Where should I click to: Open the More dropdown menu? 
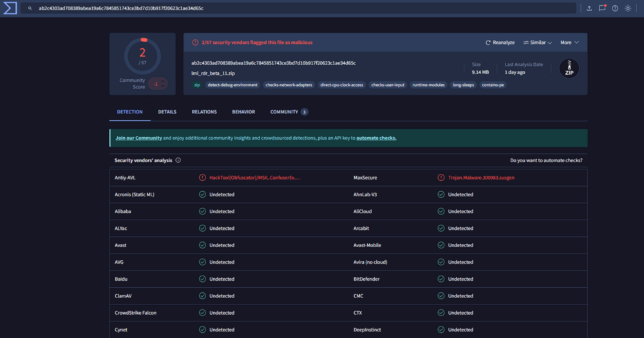click(x=569, y=42)
